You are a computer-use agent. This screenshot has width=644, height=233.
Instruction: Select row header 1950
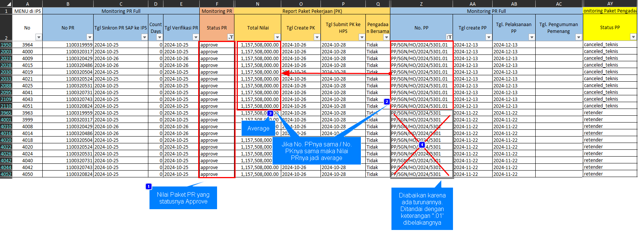[6, 45]
